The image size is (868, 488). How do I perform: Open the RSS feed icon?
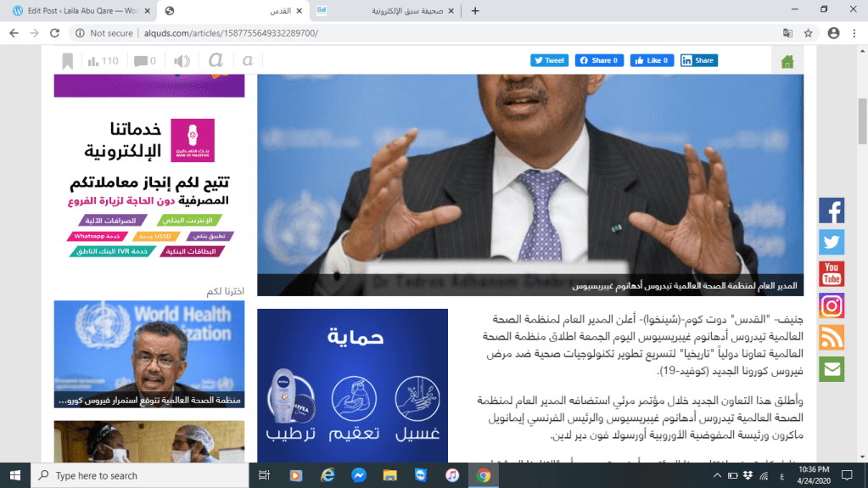pos(832,338)
